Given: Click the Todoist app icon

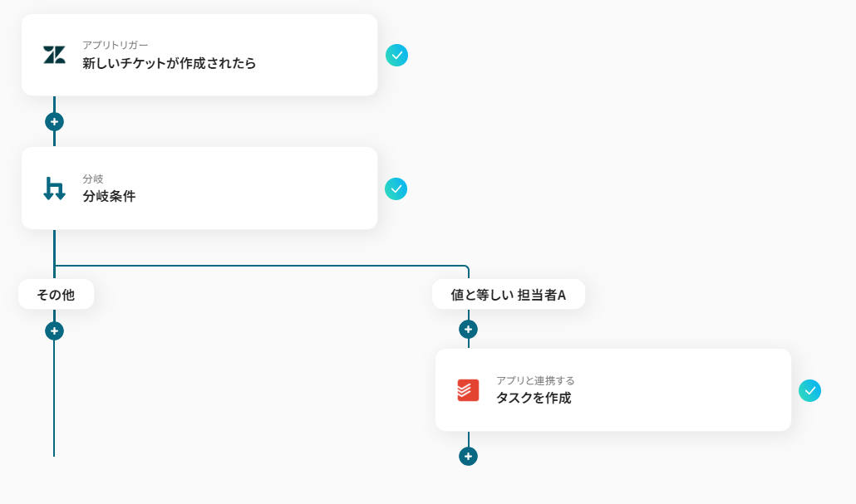Looking at the screenshot, I should [468, 389].
